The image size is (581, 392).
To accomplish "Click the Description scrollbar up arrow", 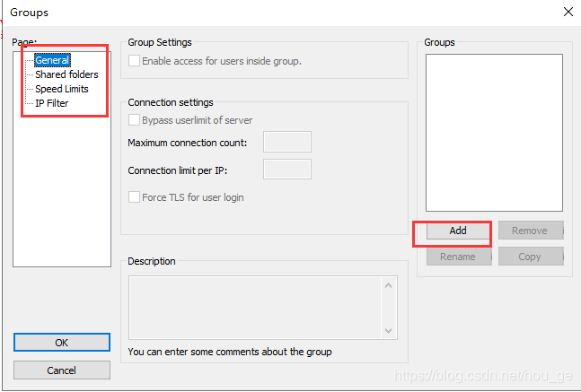I will coord(388,285).
